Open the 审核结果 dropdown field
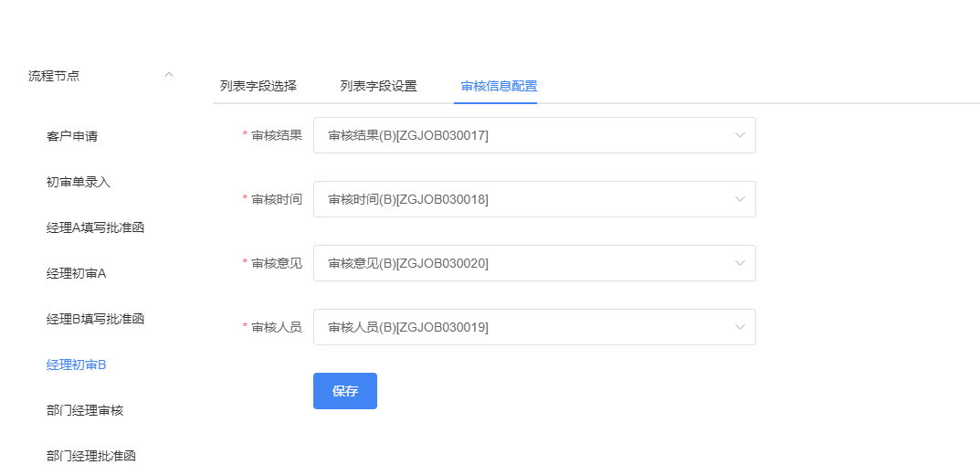Screen dimensions: 980x465 534,135
